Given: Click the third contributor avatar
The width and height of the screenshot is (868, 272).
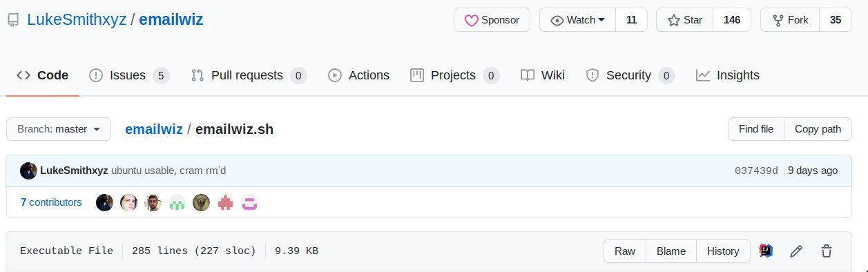Looking at the screenshot, I should coord(153,202).
